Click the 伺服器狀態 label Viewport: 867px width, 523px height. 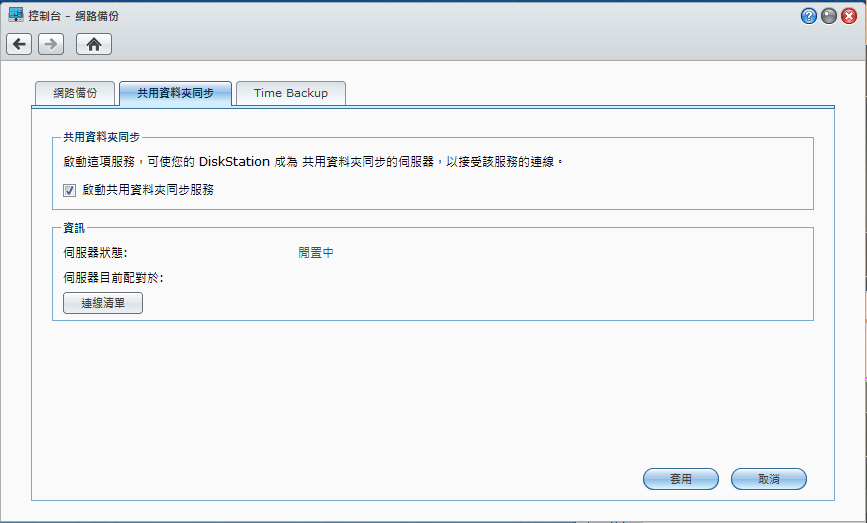[x=95, y=253]
